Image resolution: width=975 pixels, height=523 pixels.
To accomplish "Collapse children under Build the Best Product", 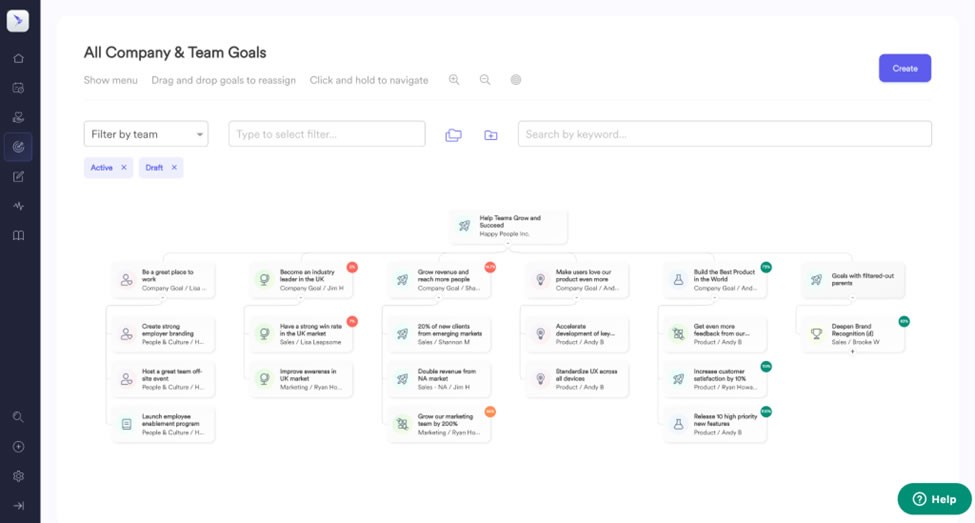I will pyautogui.click(x=714, y=297).
